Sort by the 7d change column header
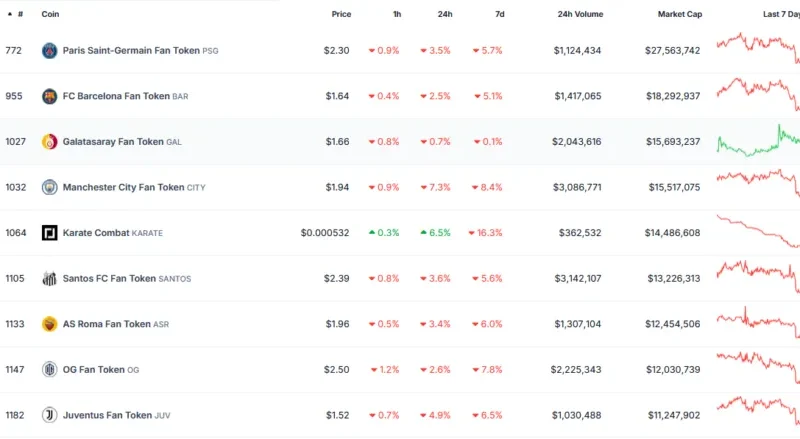 click(499, 14)
